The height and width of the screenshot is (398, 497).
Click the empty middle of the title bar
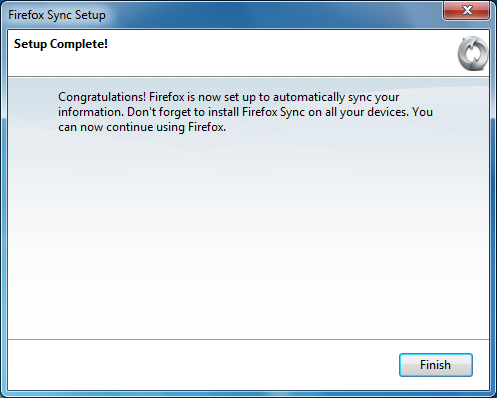tap(273, 15)
